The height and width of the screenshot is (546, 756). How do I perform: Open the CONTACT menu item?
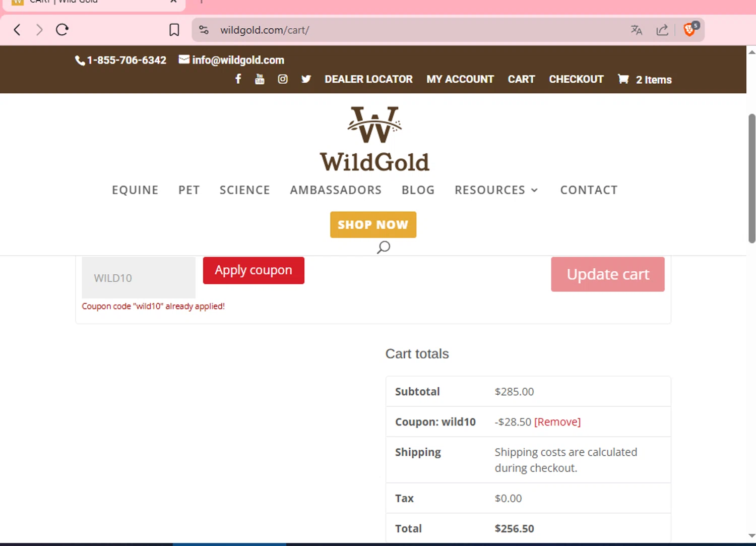589,190
